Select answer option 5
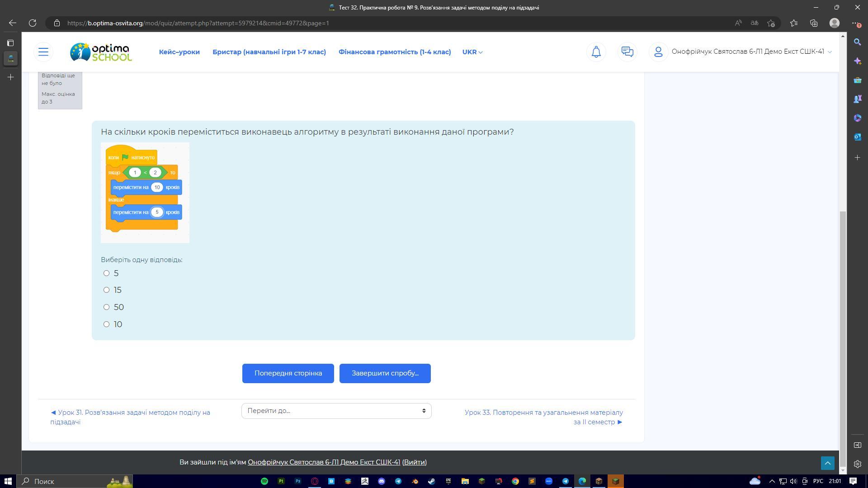Screen dimensions: 868x488 click(x=107, y=273)
